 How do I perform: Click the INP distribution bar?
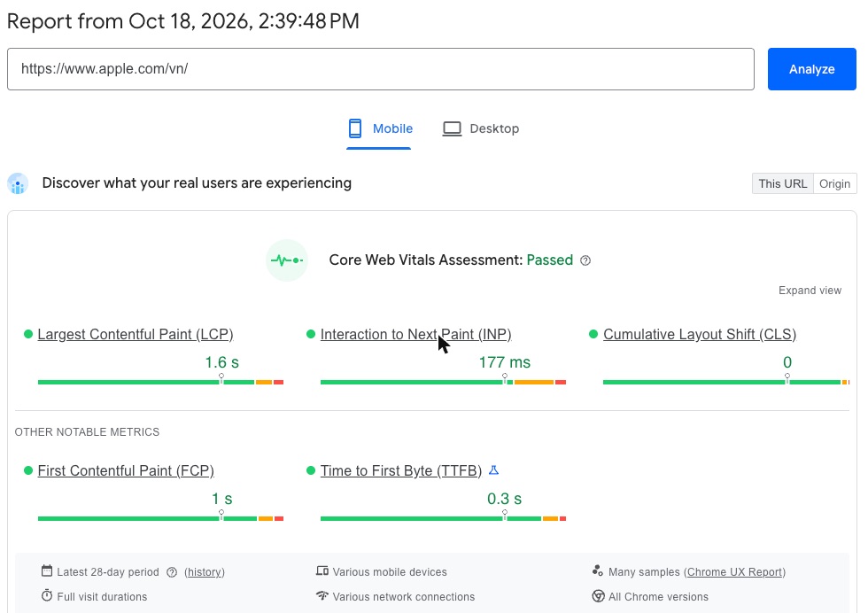pos(443,382)
